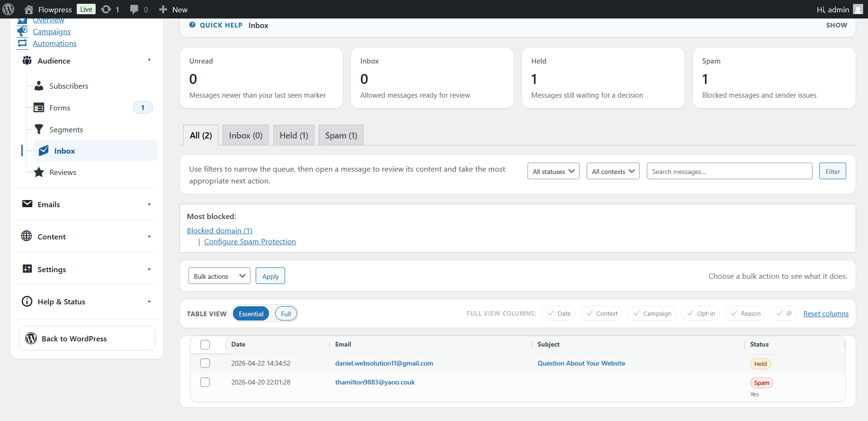Switch to the Spam (1) tab

341,135
